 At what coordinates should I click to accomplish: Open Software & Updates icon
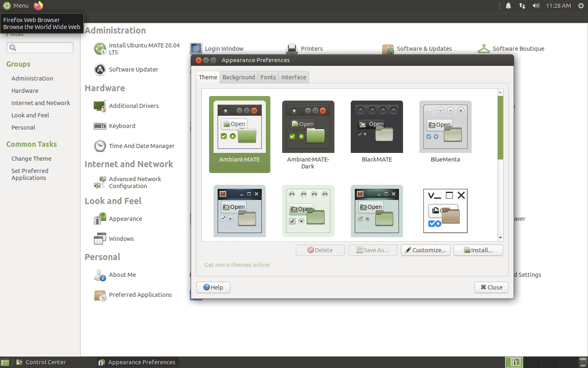tap(388, 49)
